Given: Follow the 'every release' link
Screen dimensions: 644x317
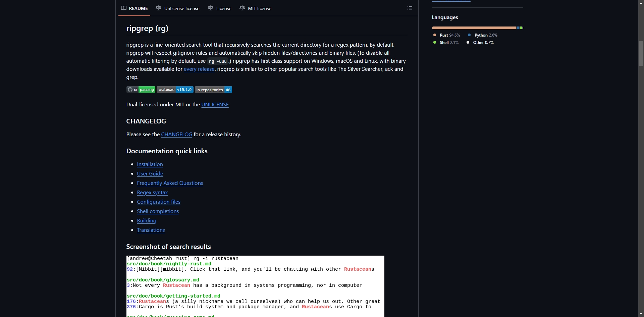Looking at the screenshot, I should [x=199, y=69].
